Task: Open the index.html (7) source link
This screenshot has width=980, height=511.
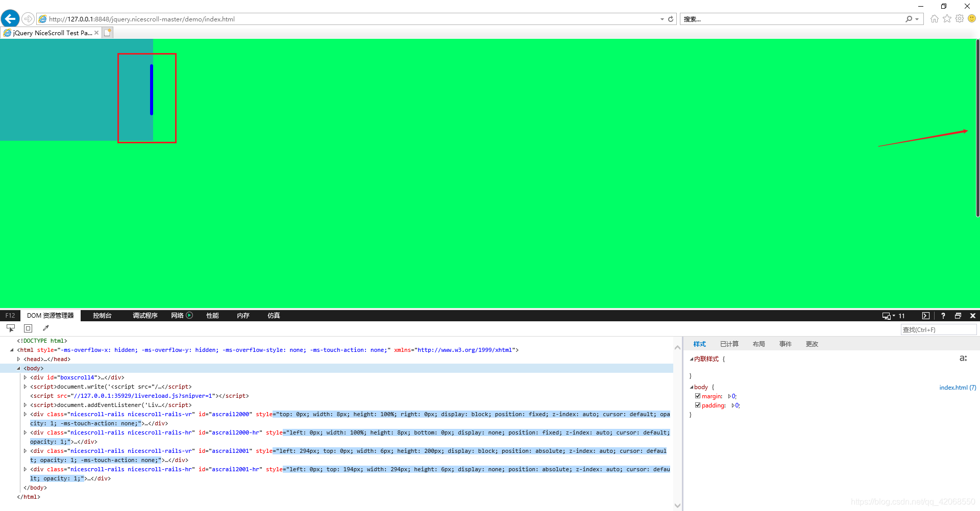Action: pyautogui.click(x=958, y=388)
